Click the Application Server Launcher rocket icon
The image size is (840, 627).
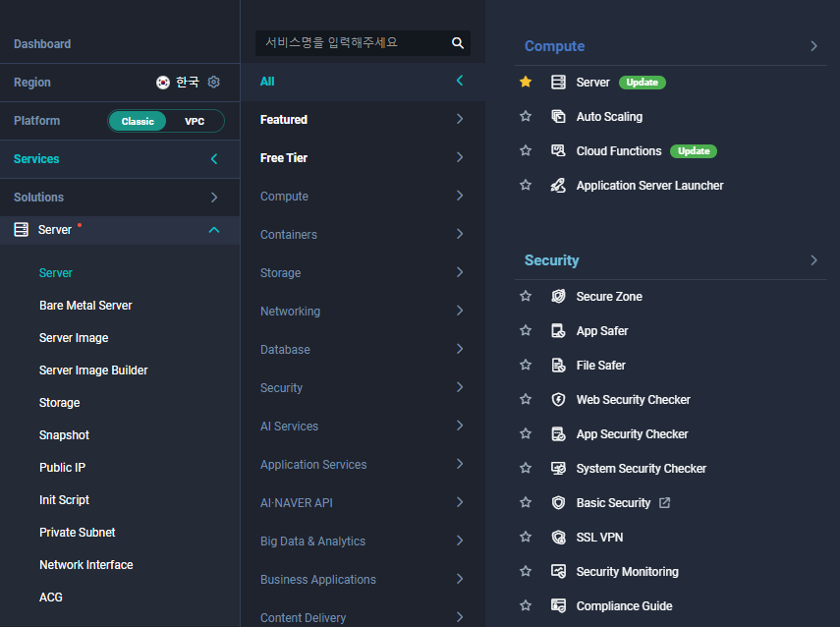[558, 186]
